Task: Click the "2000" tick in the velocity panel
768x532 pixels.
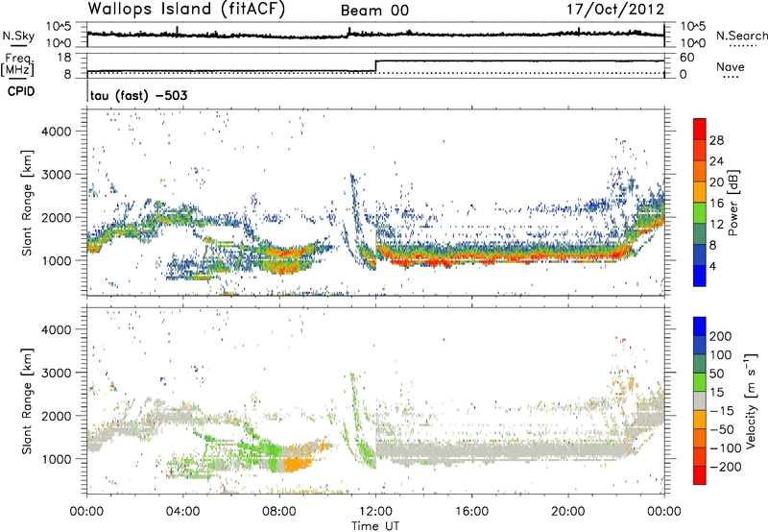Action: 57,416
